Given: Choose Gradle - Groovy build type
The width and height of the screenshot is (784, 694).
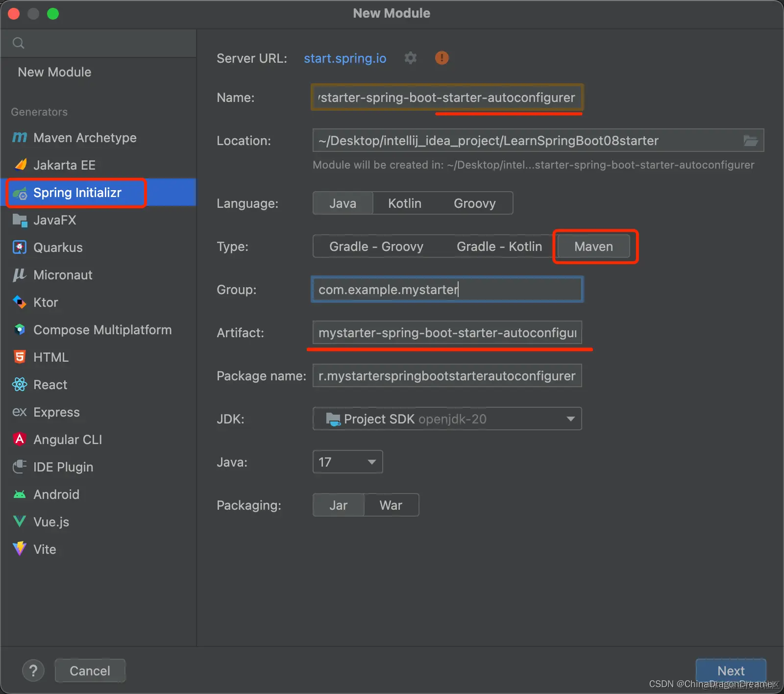Looking at the screenshot, I should point(376,247).
